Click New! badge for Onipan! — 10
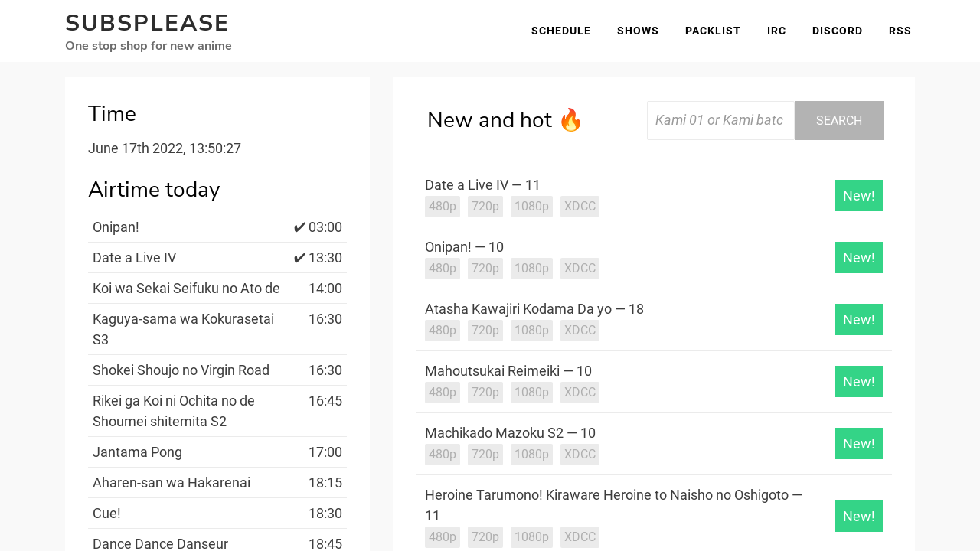This screenshot has height=551, width=980. pos(859,258)
